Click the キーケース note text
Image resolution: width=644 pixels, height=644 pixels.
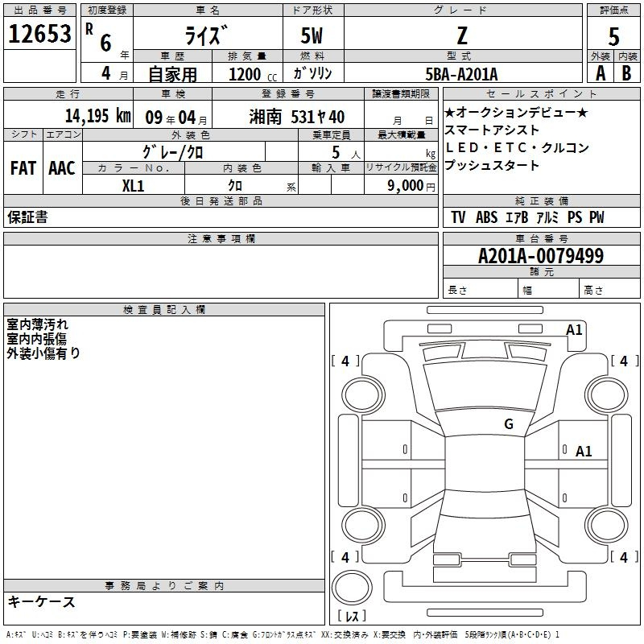pyautogui.click(x=41, y=601)
